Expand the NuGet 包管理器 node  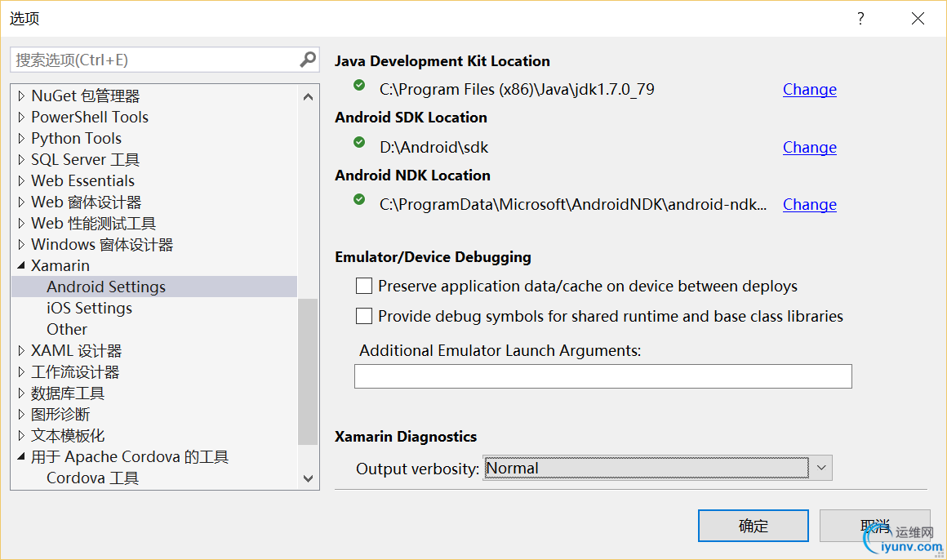click(21, 96)
